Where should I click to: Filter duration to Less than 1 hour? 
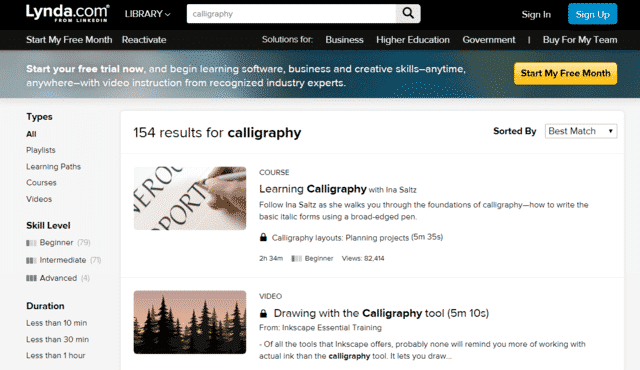[x=56, y=356]
